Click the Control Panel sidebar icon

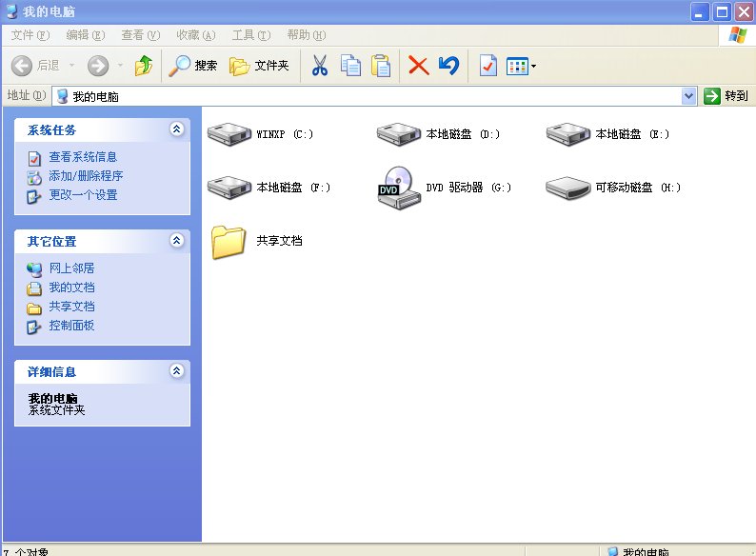(33, 327)
